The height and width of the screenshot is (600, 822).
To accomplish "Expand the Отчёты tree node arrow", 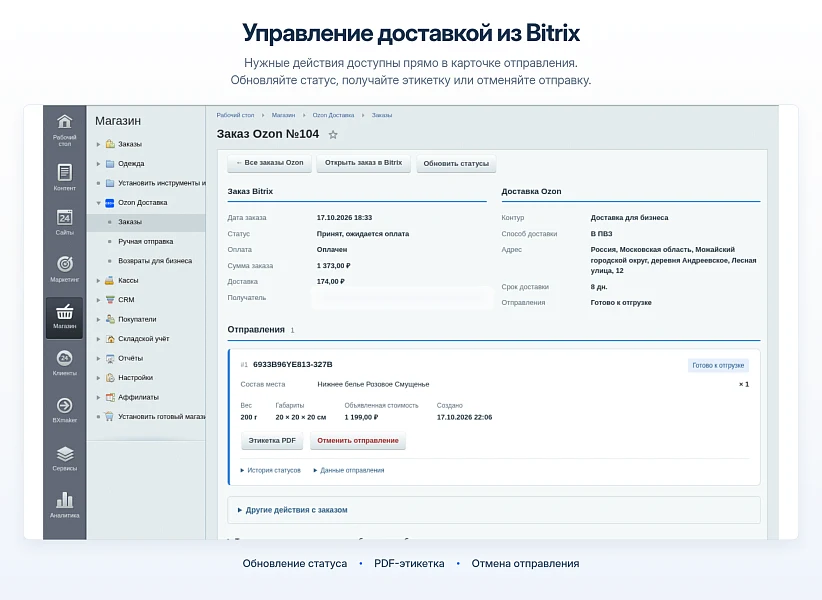I will [x=99, y=358].
